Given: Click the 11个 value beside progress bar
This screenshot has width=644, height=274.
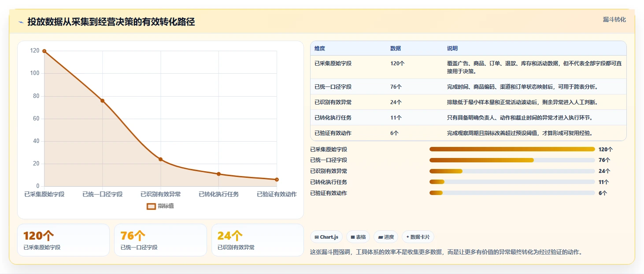Looking at the screenshot, I should point(603,182).
